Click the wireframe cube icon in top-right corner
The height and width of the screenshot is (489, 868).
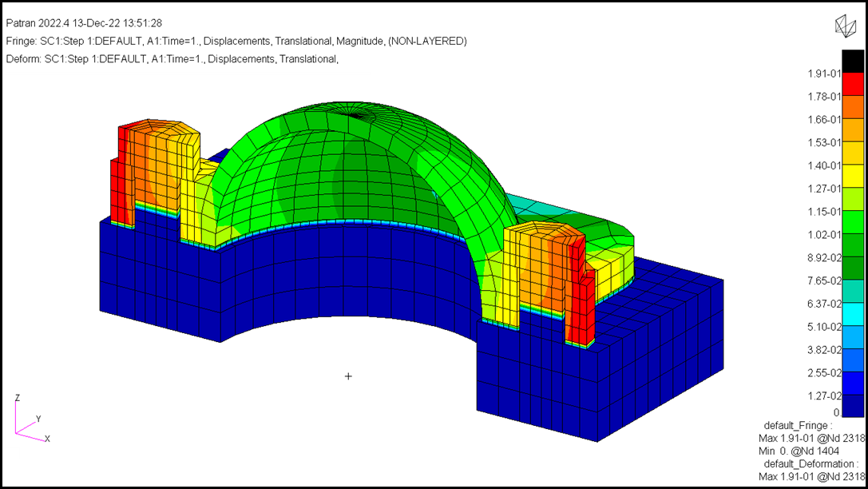click(845, 26)
